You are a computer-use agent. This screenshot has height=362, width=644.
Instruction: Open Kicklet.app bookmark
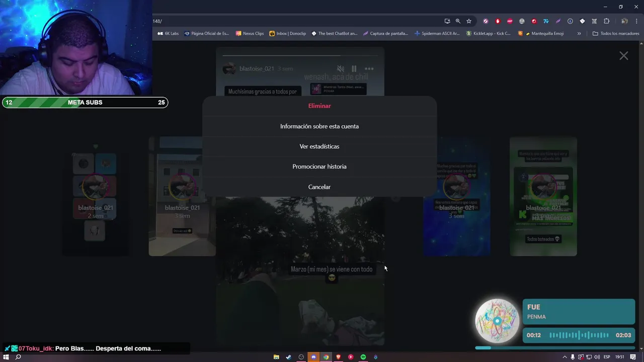pos(489,34)
